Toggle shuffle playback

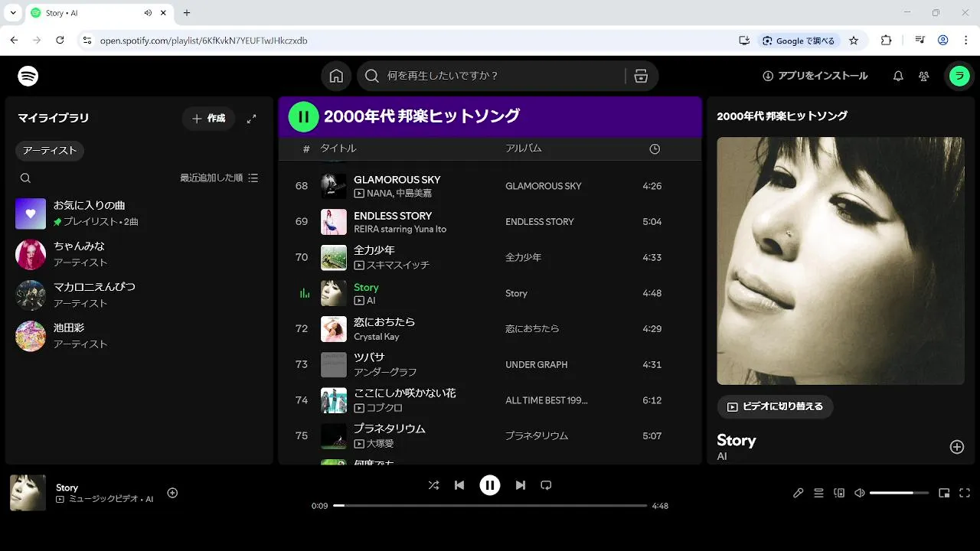433,485
